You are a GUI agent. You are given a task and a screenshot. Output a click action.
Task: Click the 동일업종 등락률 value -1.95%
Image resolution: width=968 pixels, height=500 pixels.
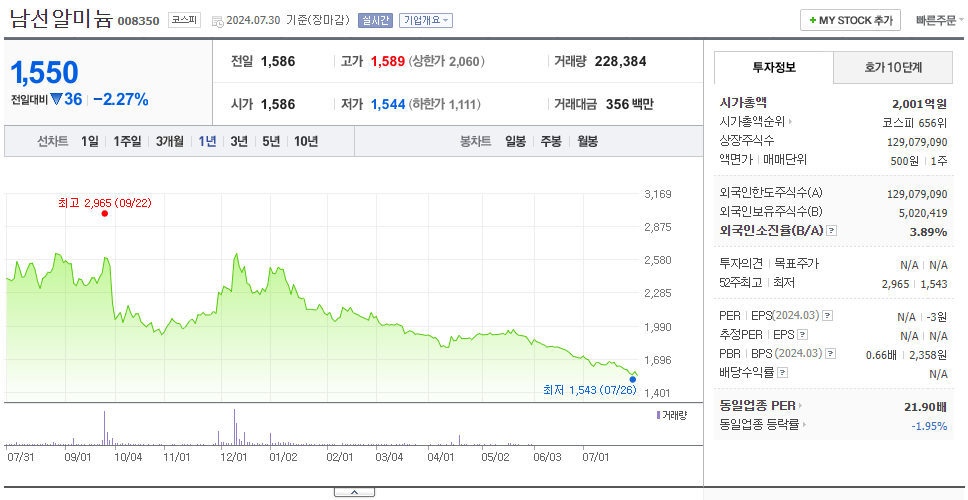pos(929,426)
